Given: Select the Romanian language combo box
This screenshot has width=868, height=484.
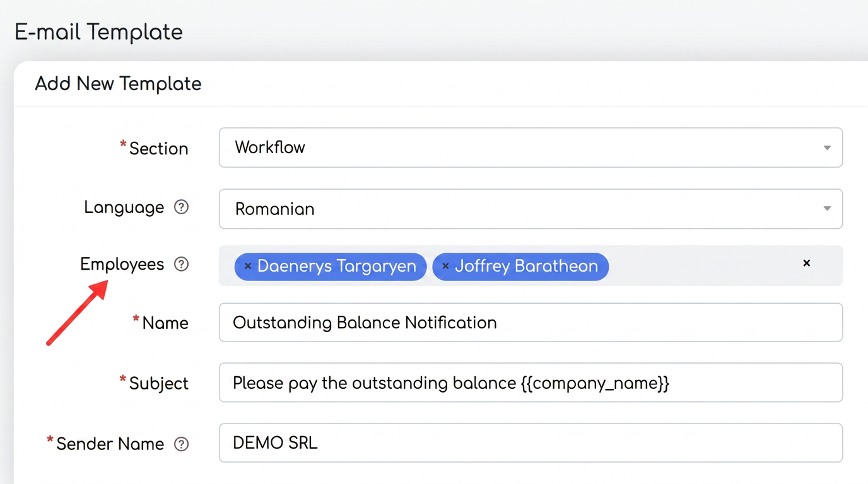Looking at the screenshot, I should point(531,209).
